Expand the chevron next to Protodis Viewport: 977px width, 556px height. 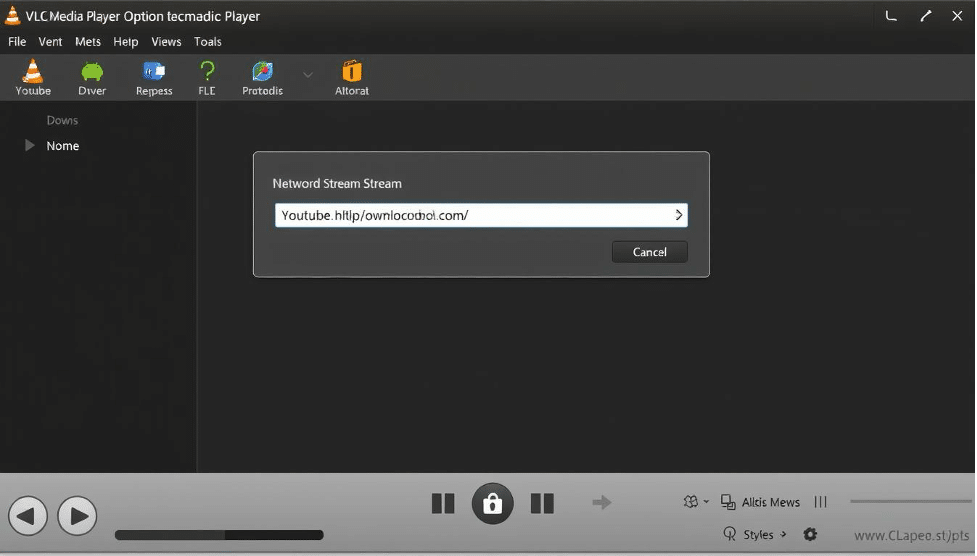[x=308, y=75]
